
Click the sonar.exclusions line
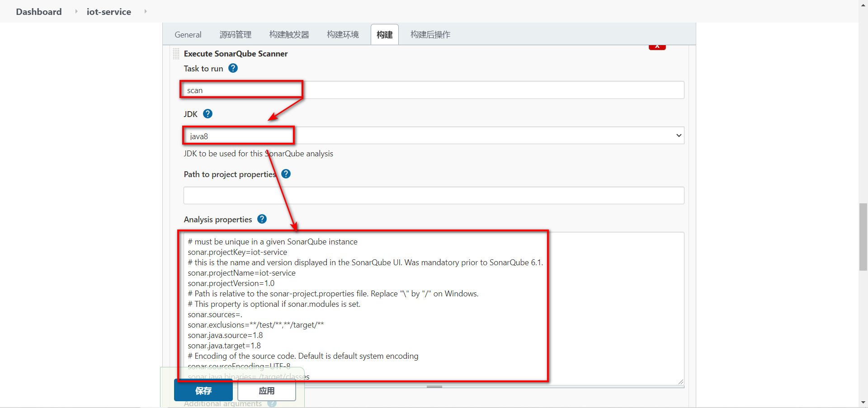[256, 325]
